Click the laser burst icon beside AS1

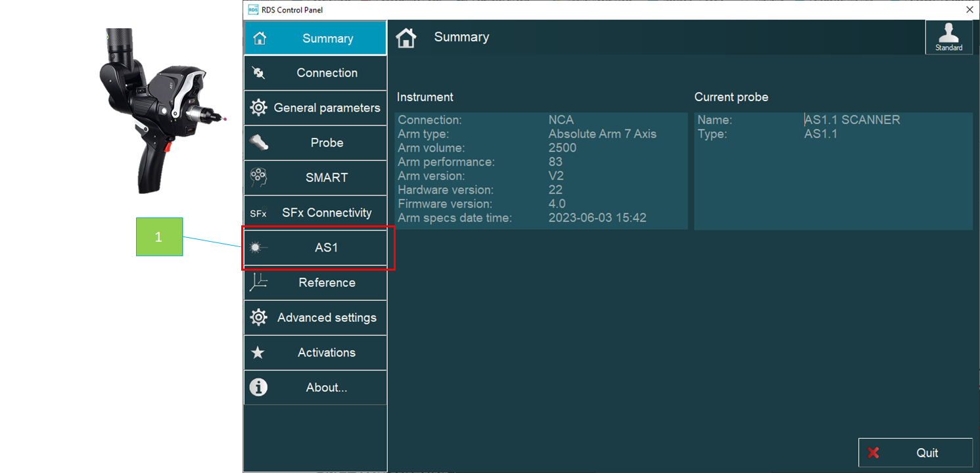click(x=257, y=248)
